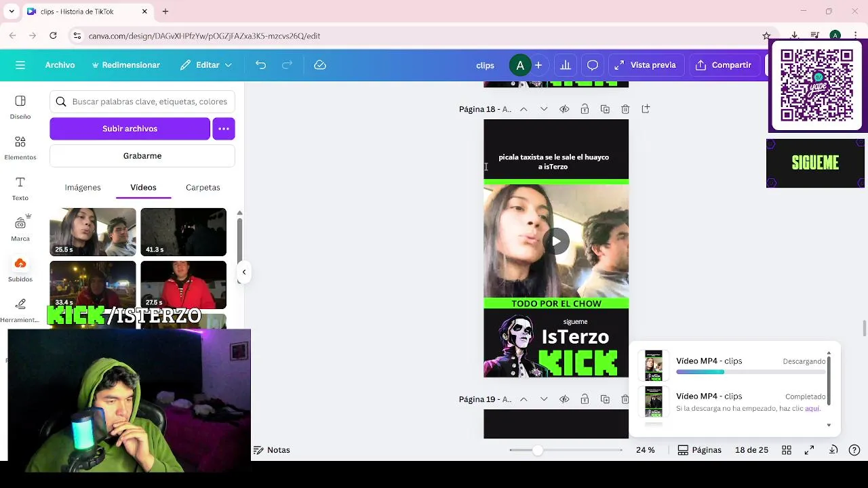Open the Marca sidebar panel

point(20,229)
